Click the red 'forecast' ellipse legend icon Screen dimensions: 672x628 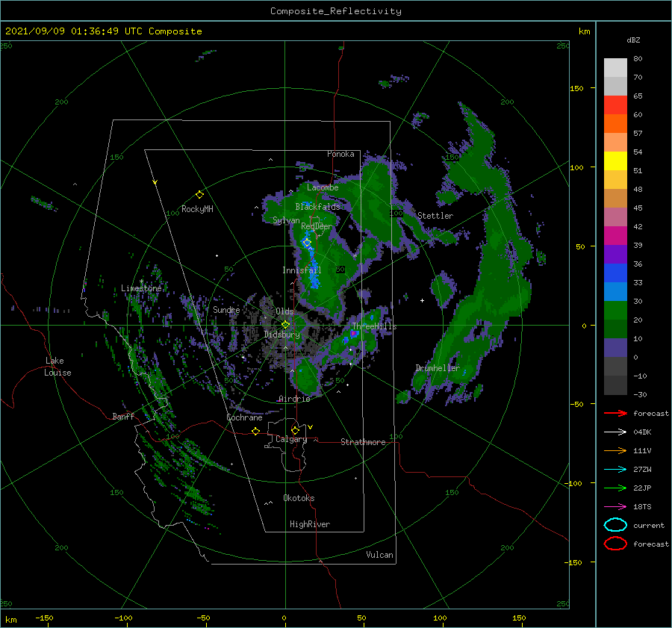(615, 544)
